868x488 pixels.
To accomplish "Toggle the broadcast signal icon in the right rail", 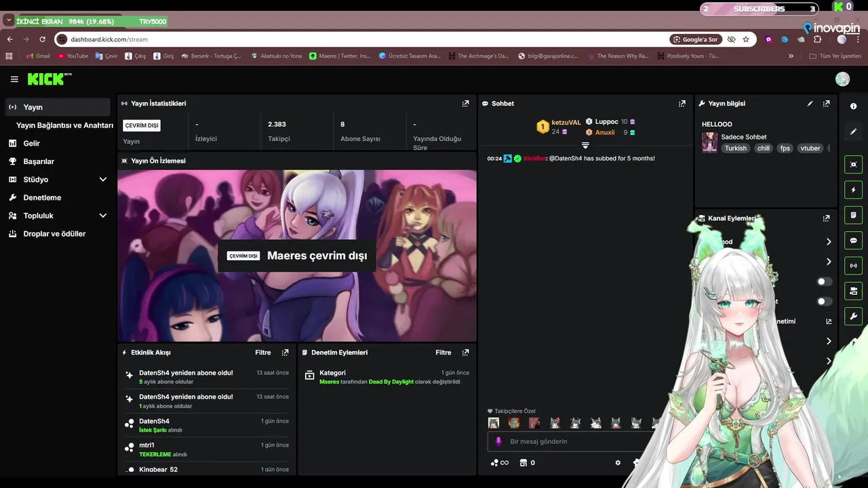I will pyautogui.click(x=853, y=266).
